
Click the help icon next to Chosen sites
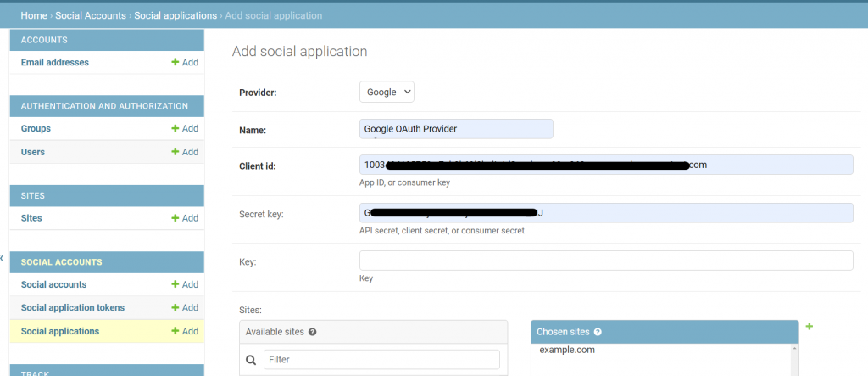coord(598,332)
